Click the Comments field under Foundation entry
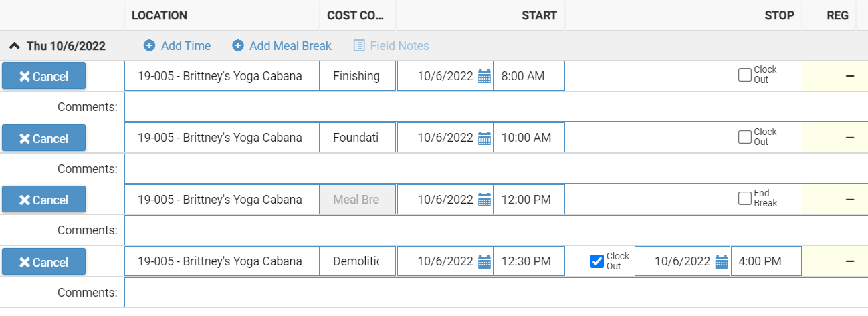 pyautogui.click(x=495, y=169)
